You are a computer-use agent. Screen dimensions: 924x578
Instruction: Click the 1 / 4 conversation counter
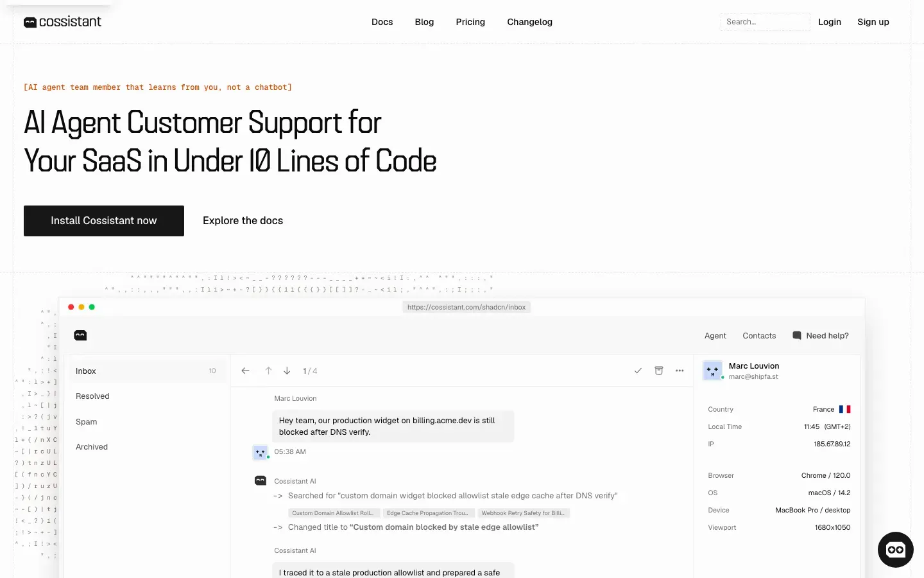coord(310,371)
